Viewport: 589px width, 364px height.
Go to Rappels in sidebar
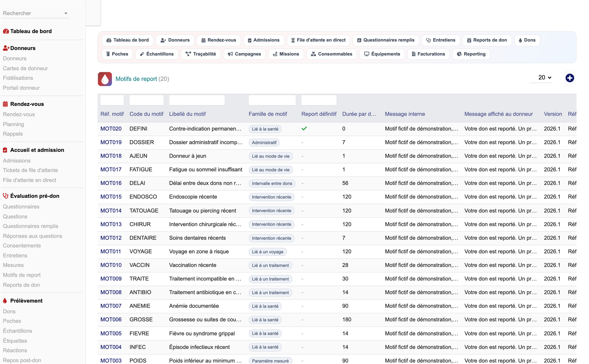[x=13, y=134]
